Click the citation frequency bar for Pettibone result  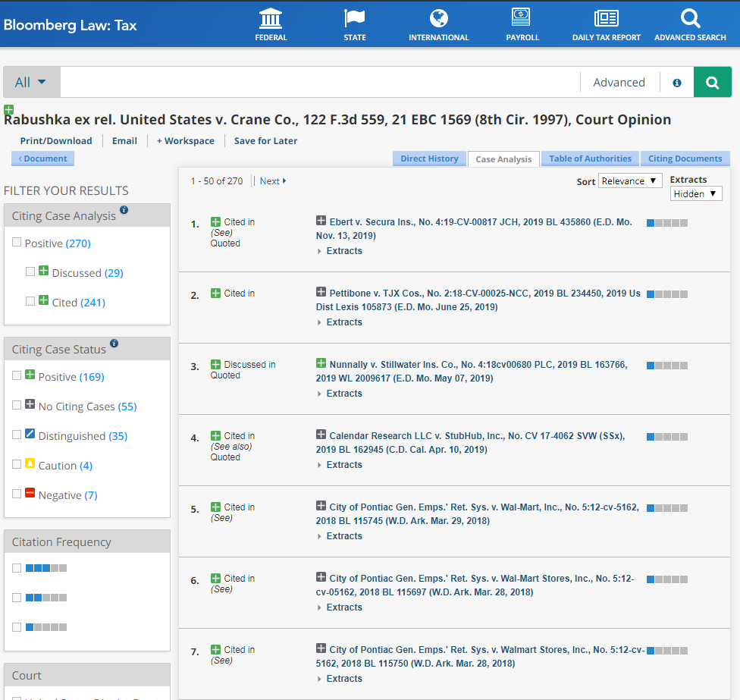(667, 294)
